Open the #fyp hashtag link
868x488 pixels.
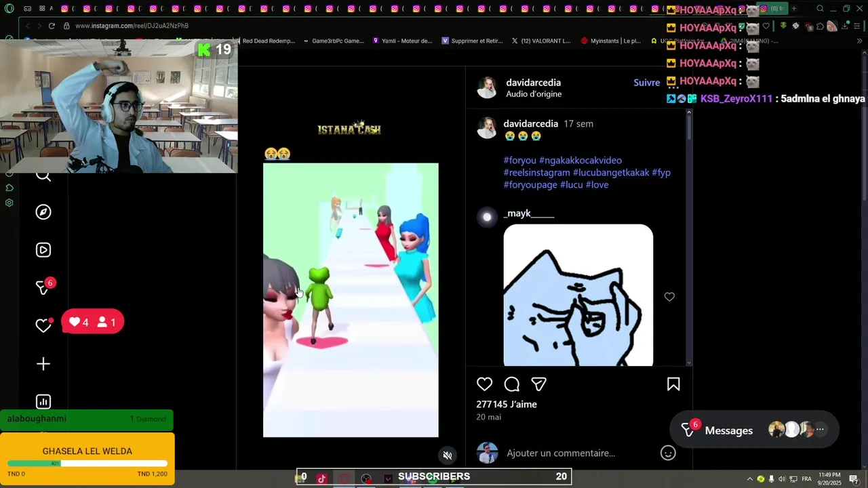point(661,173)
